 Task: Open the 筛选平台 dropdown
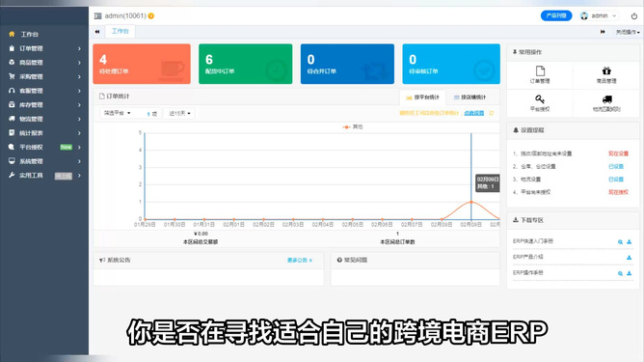click(117, 113)
